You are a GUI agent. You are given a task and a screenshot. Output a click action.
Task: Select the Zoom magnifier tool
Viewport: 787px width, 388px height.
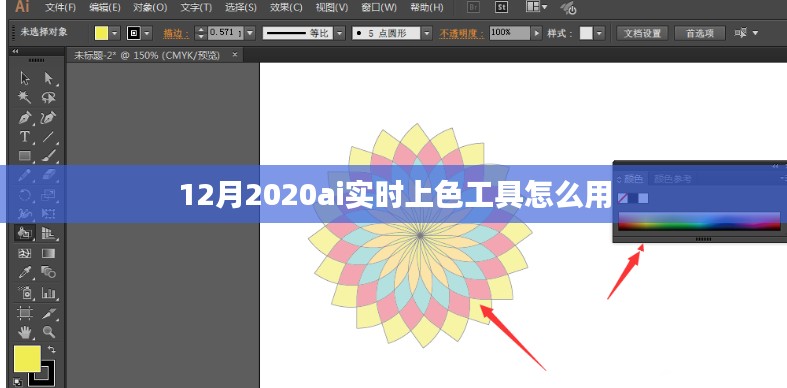49,331
